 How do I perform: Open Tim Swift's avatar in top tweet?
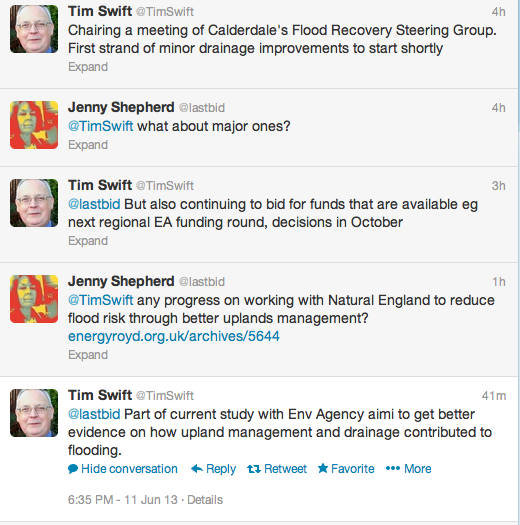click(34, 29)
